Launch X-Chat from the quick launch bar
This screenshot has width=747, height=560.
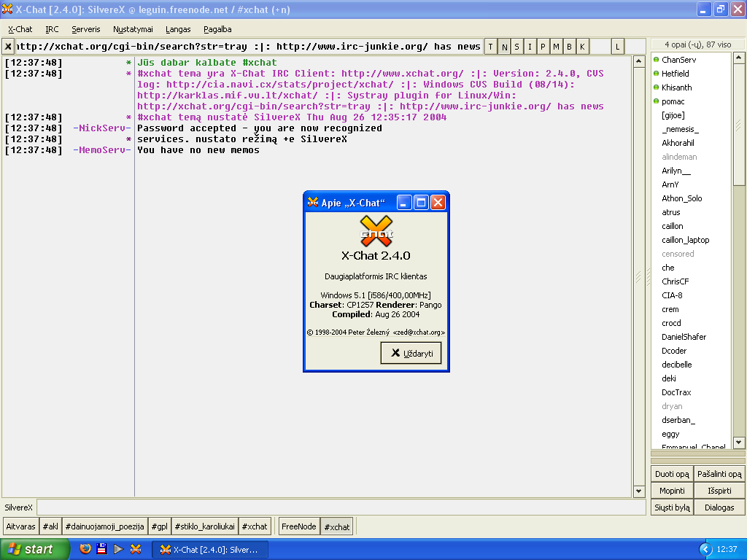136,549
